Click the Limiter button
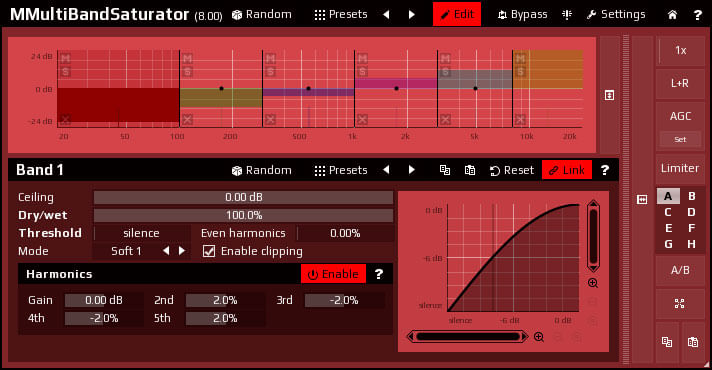 coord(680,168)
